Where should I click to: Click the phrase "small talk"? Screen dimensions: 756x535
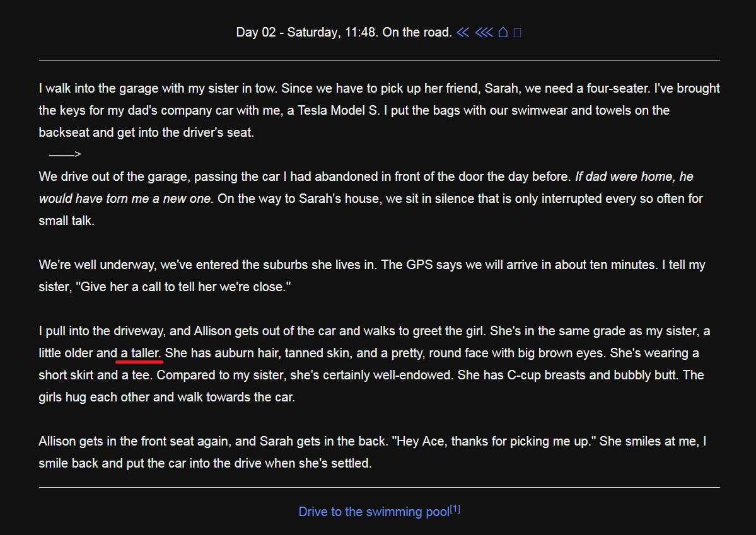(66, 221)
